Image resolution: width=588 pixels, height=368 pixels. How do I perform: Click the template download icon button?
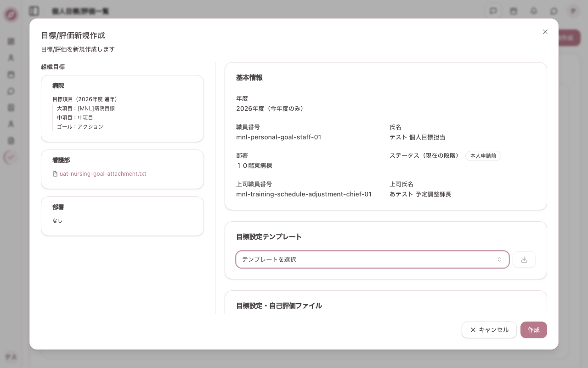(x=524, y=259)
